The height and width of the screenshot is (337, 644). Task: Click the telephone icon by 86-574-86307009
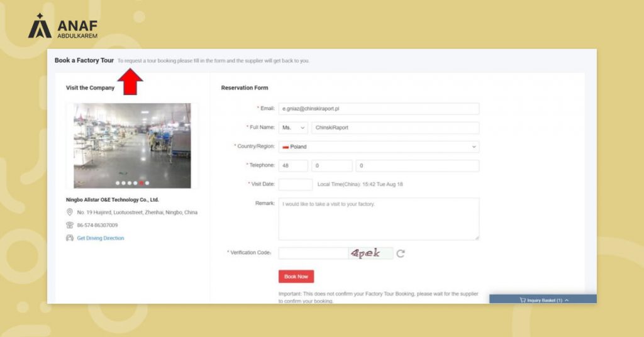pyautogui.click(x=69, y=225)
